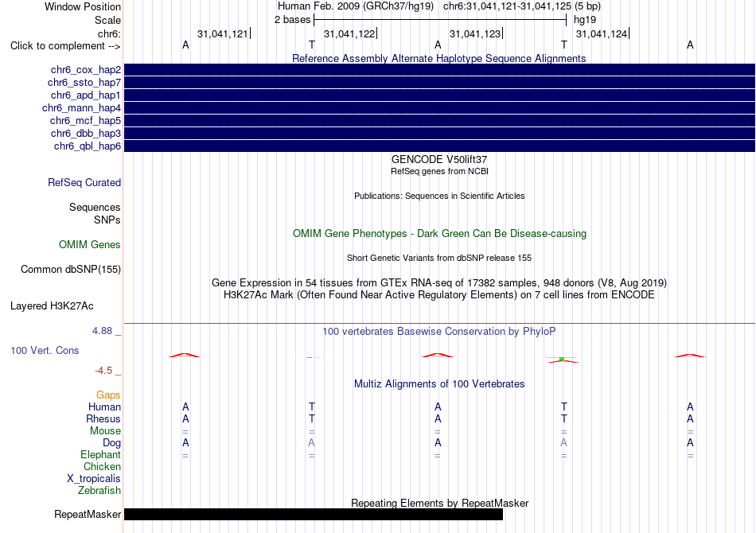Click the chr6:31,041,121-31,041,125 position text
756x533 pixels.
pyautogui.click(x=507, y=6)
